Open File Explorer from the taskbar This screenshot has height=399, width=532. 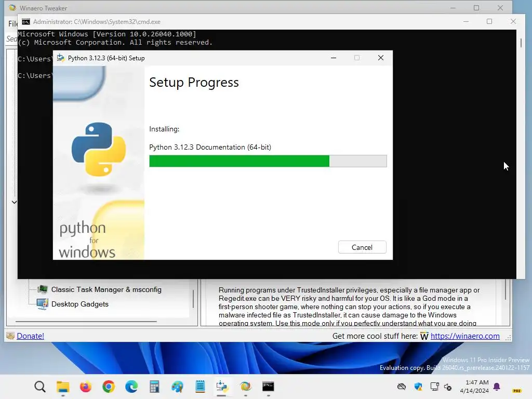[63, 387]
